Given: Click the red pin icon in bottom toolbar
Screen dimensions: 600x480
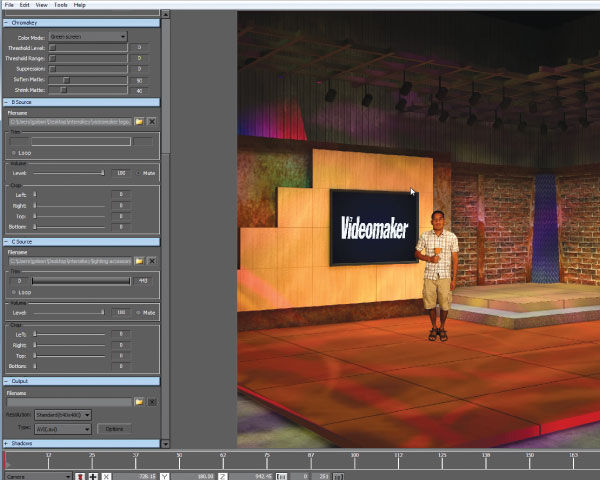Looking at the screenshot, I should 80,477.
